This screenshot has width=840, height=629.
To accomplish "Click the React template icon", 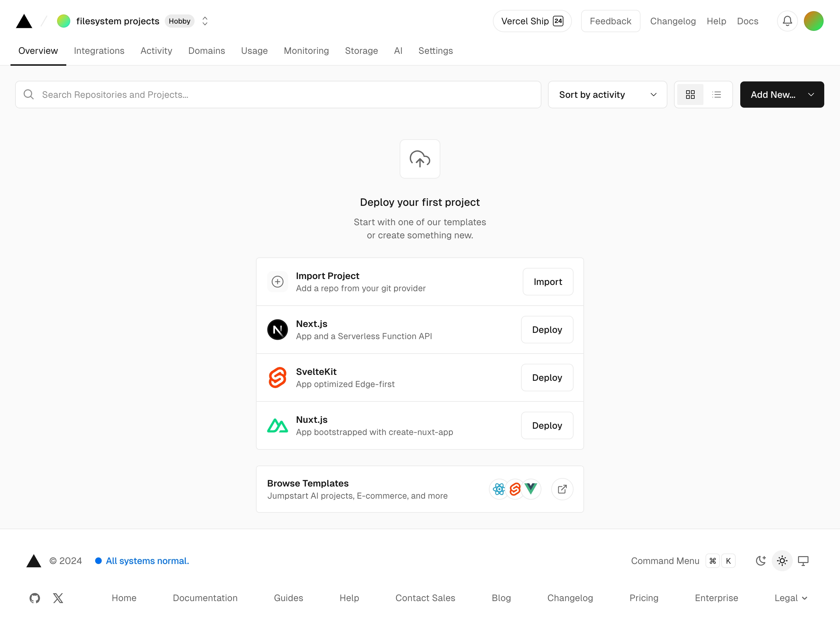I will [x=499, y=489].
